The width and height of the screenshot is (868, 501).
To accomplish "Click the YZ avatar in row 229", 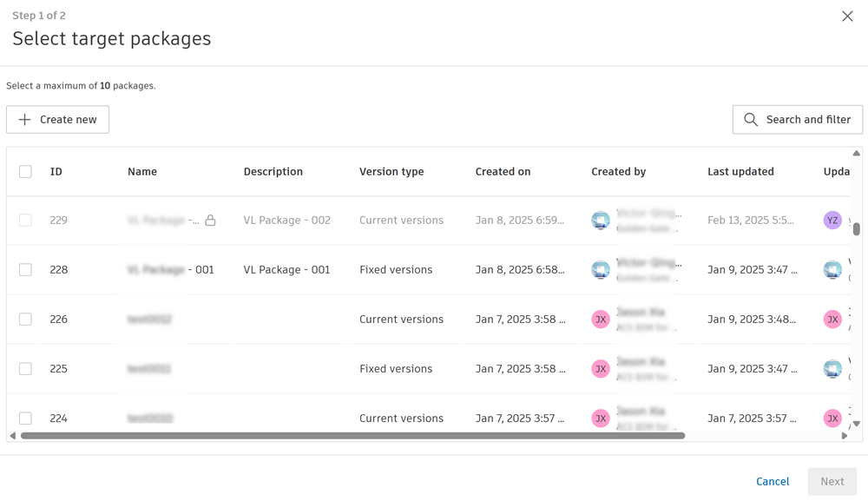I will [832, 221].
